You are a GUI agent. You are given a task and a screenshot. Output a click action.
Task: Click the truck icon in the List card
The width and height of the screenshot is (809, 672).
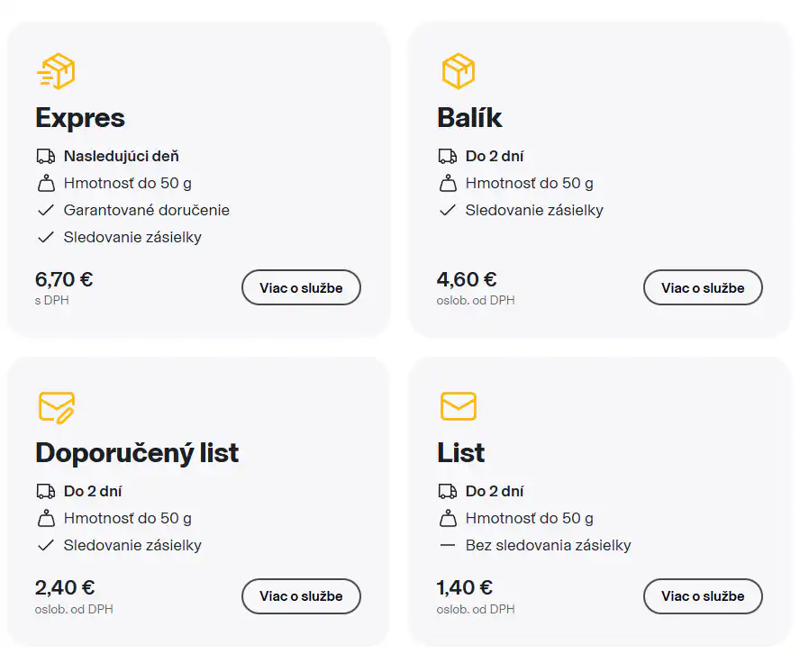[x=448, y=492]
